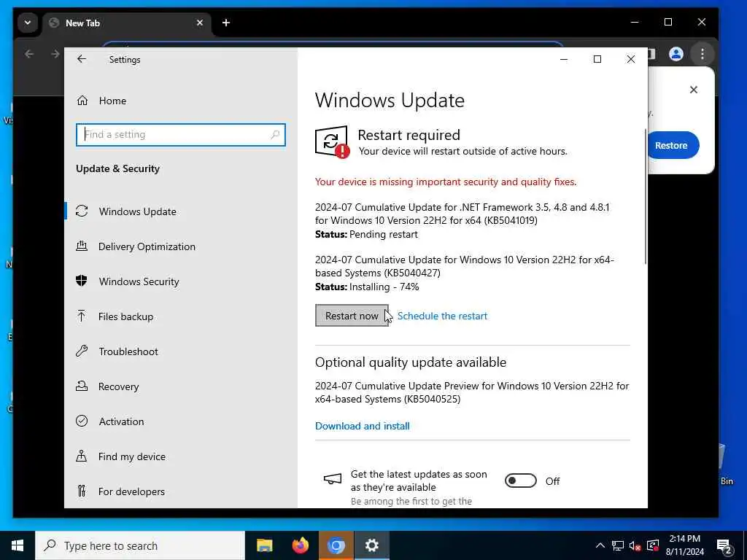Click the megaphone icon beside latest updates

tap(333, 478)
